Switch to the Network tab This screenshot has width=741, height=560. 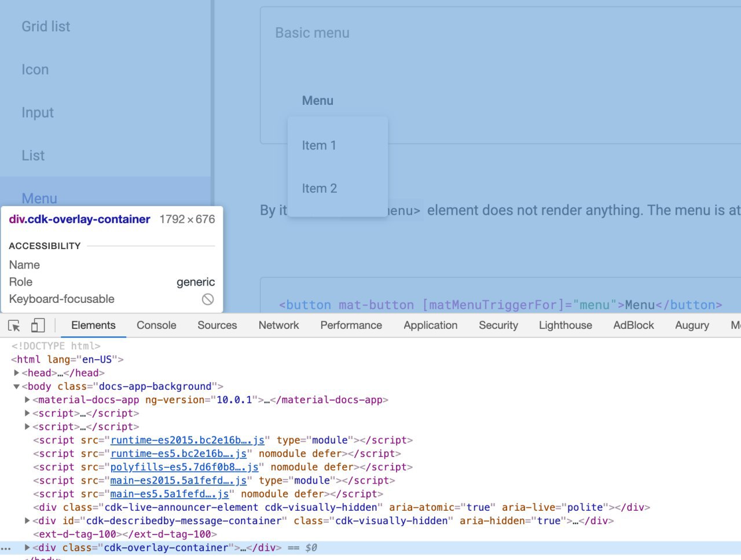278,325
